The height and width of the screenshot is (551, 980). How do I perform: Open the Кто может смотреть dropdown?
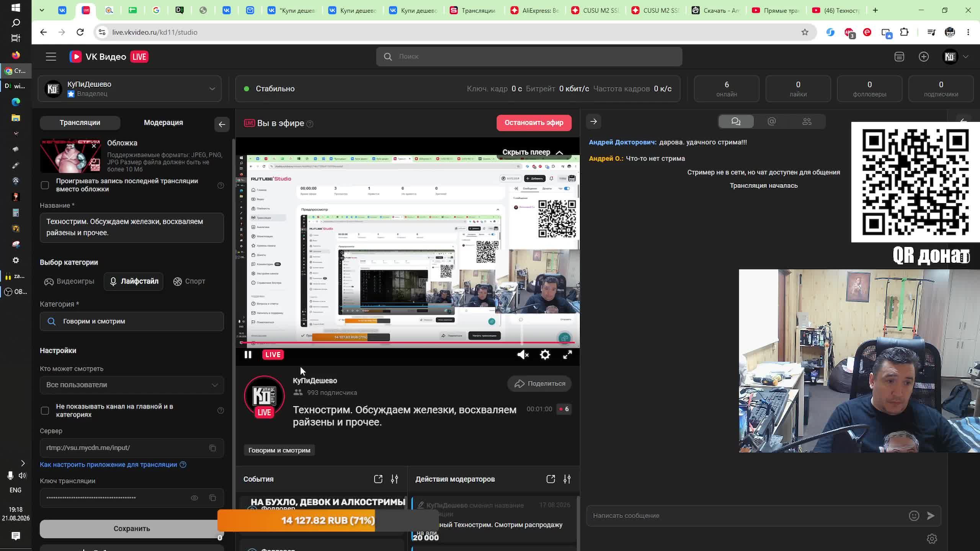click(132, 385)
